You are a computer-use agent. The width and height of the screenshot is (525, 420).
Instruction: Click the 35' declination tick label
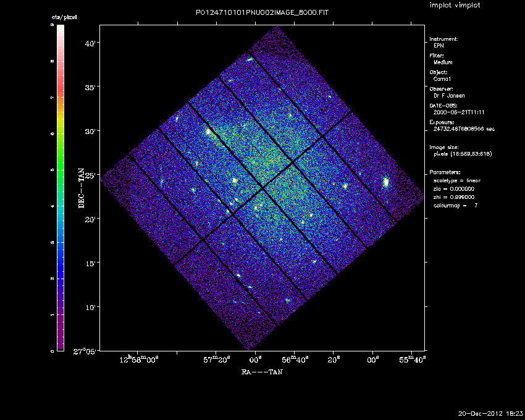tap(91, 88)
